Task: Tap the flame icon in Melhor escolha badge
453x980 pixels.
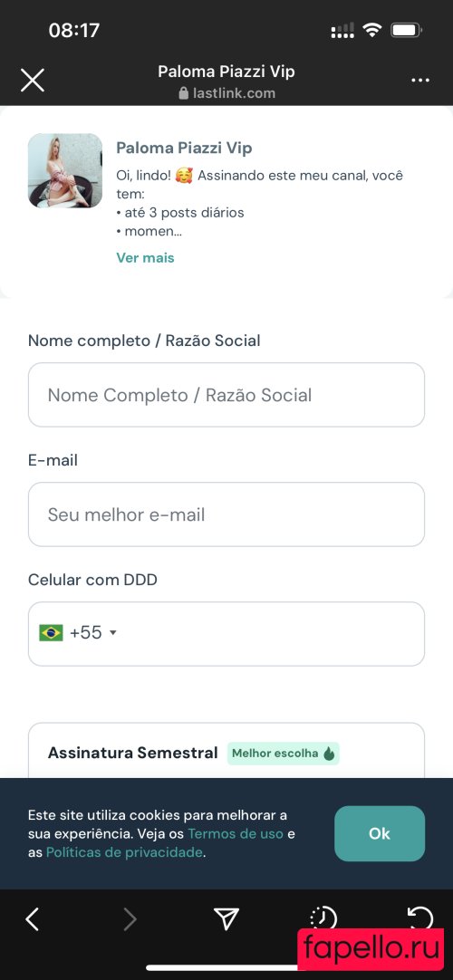Action: [x=329, y=754]
